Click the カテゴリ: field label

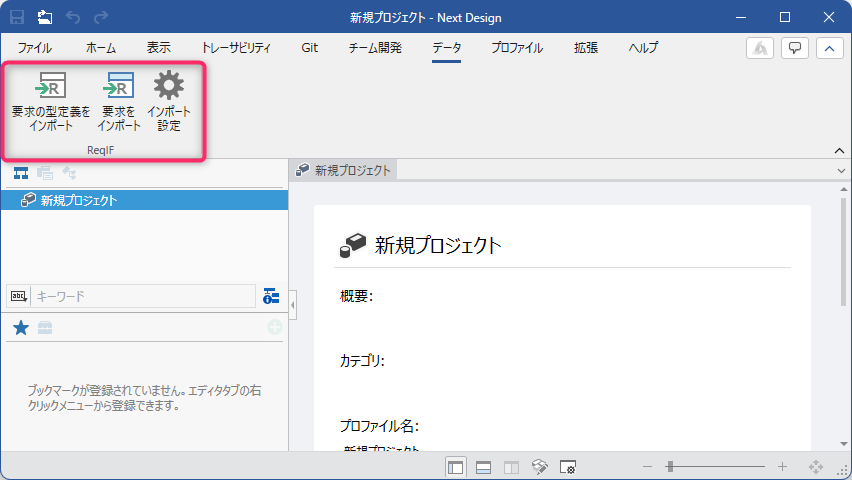click(x=362, y=361)
